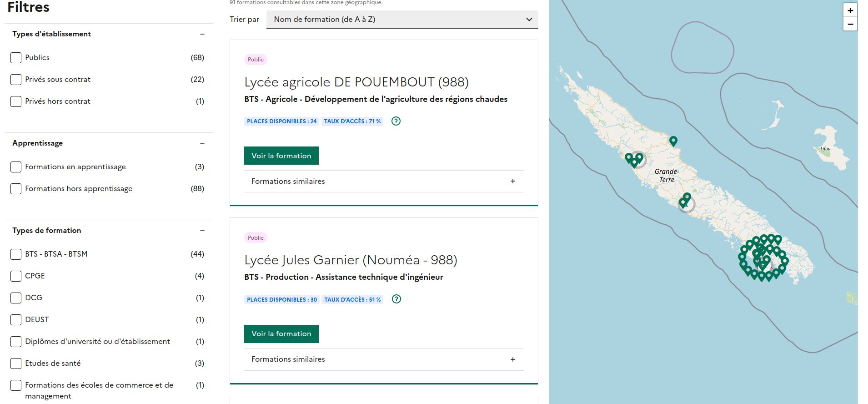Click the Lifou island label on map
The width and height of the screenshot is (868, 404).
click(x=825, y=149)
